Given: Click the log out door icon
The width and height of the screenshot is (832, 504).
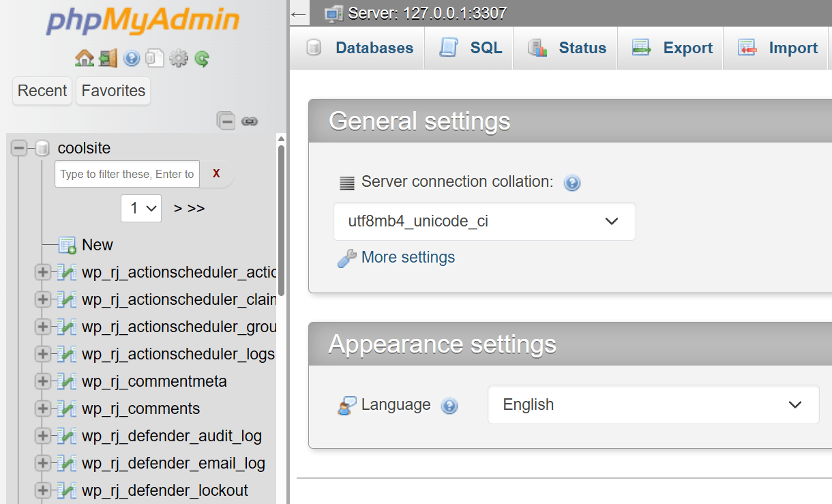Looking at the screenshot, I should coord(108,59).
